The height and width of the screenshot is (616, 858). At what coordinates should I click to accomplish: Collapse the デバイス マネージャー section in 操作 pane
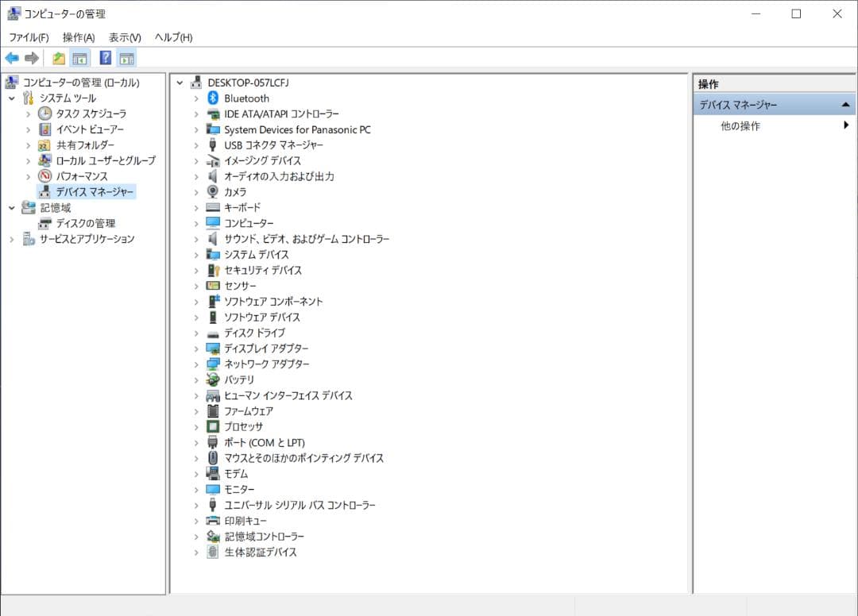point(845,103)
